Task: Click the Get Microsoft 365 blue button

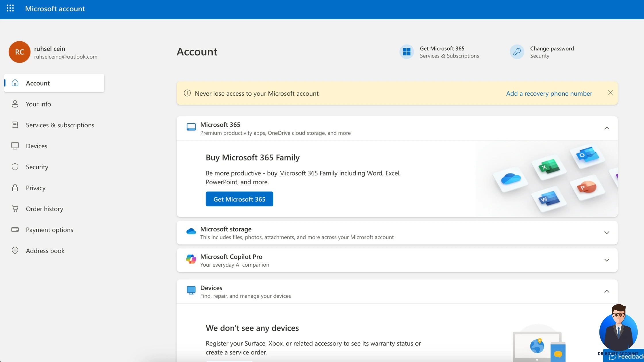Action: pyautogui.click(x=239, y=199)
